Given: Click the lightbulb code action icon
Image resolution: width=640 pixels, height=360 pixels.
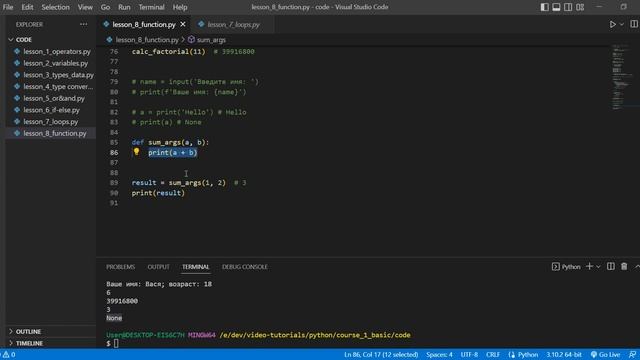Looking at the screenshot, I should pos(136,152).
